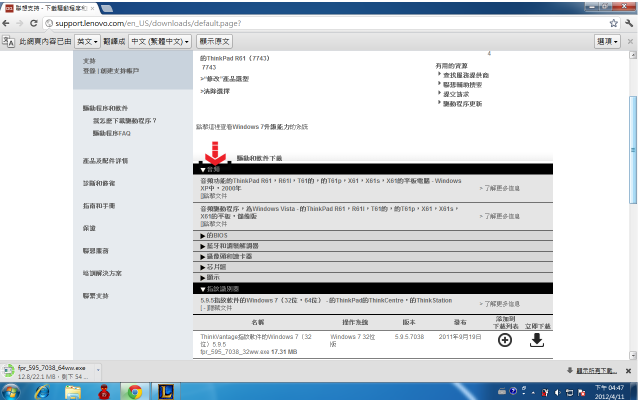This screenshot has height=400, width=640.
Task: Reload the page with the refresh icon
Action: (x=34, y=23)
